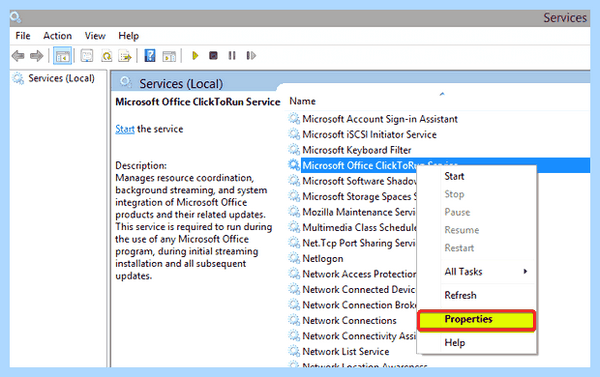Select Microsoft Keyboard Filter row
The height and width of the screenshot is (377, 600).
pos(357,150)
